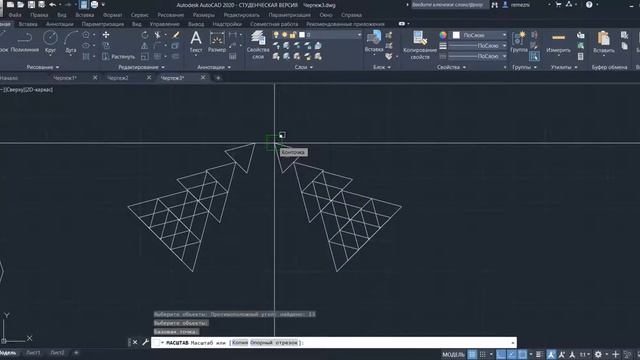Toggle annotation visibility icon in status bar
640x360 pixels.
(x=551, y=354)
